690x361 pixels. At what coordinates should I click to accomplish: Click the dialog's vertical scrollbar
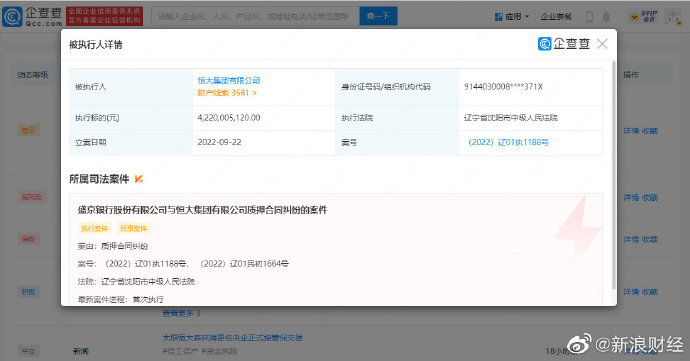[614, 175]
